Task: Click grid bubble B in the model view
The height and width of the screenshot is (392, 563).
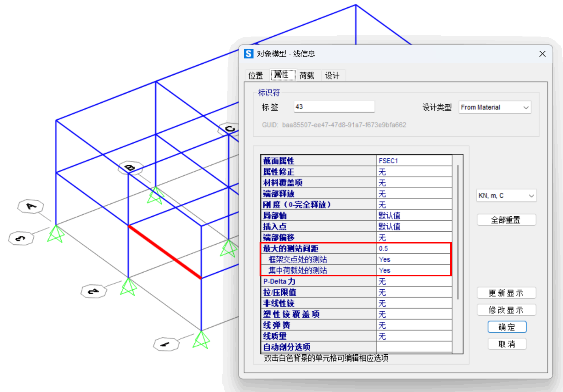Action: click(130, 167)
